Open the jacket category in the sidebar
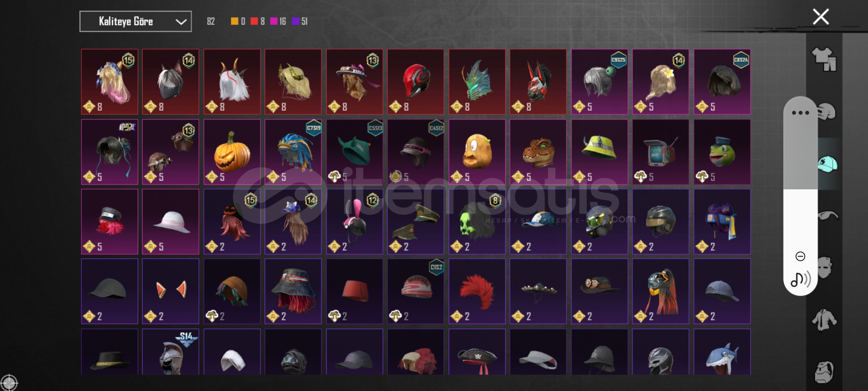The width and height of the screenshot is (868, 391). tap(824, 320)
